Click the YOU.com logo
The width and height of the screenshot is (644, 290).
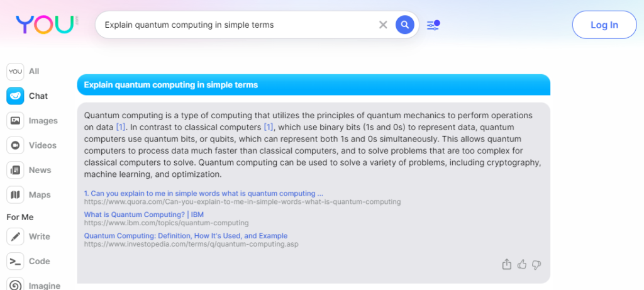(x=47, y=25)
